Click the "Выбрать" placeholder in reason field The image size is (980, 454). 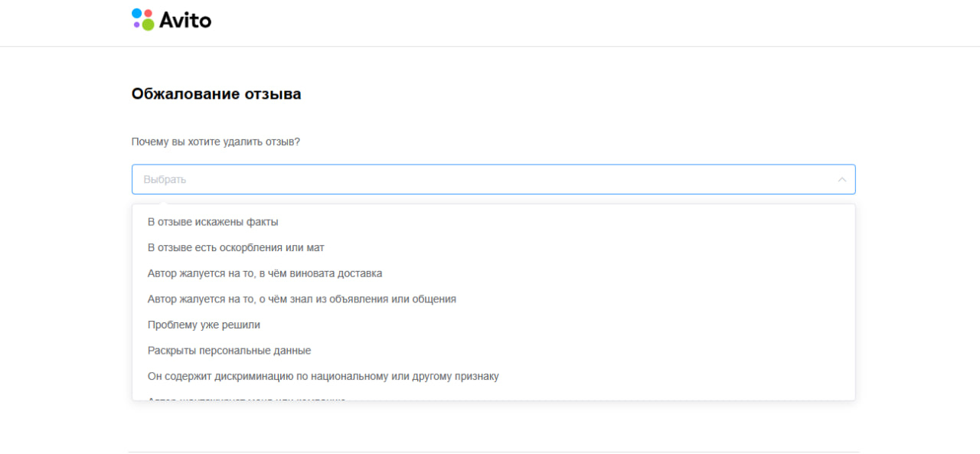coord(165,179)
